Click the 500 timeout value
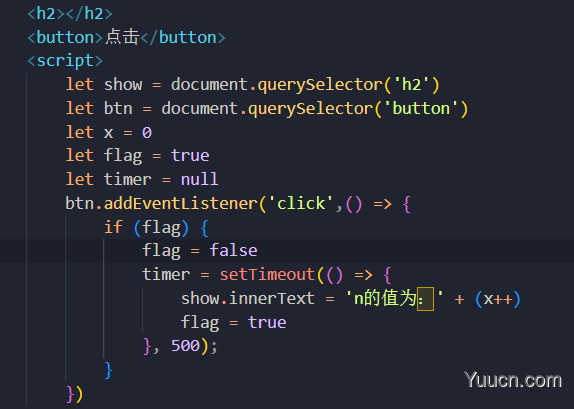The width and height of the screenshot is (574, 409). click(185, 346)
